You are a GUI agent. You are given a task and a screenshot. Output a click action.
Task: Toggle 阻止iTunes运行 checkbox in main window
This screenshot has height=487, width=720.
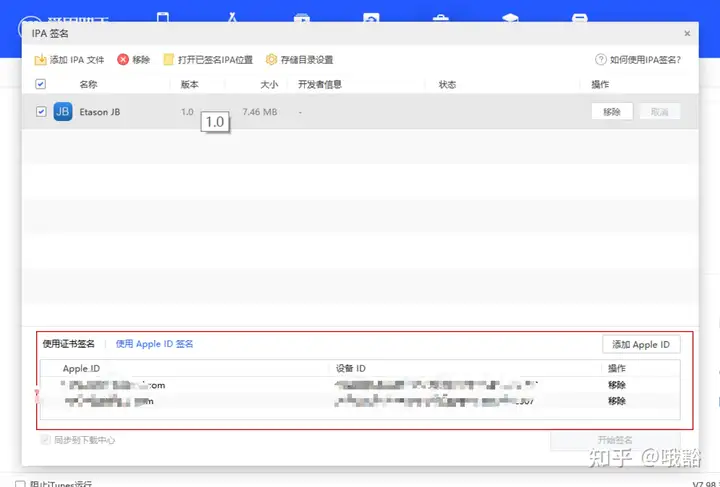click(x=20, y=484)
